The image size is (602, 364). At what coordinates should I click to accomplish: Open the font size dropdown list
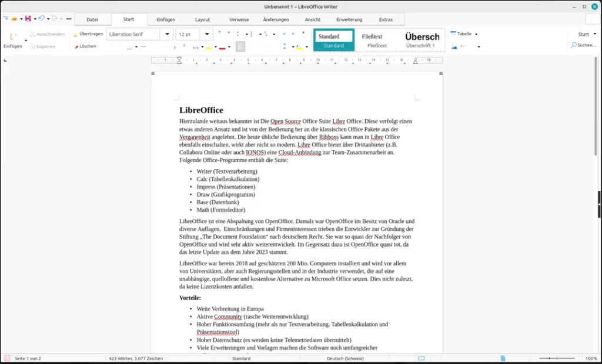tap(206, 34)
